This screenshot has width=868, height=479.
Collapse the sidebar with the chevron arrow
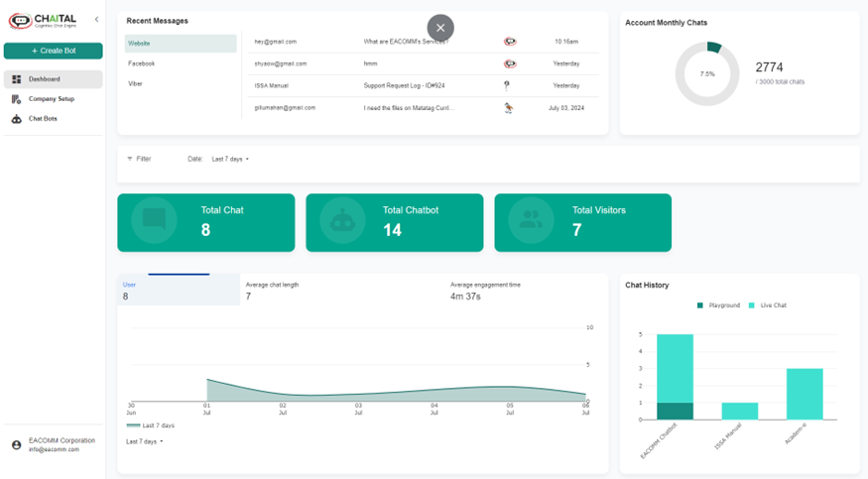(96, 20)
